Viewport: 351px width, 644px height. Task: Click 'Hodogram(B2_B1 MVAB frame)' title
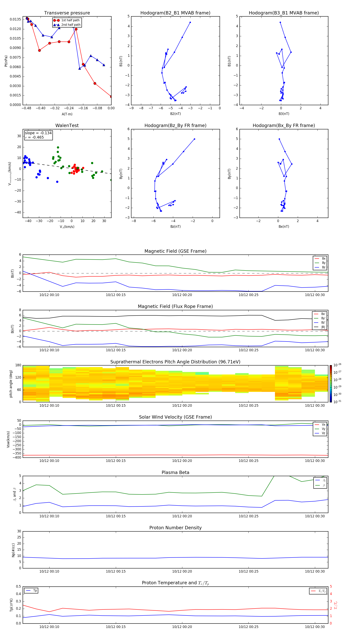coord(175,13)
